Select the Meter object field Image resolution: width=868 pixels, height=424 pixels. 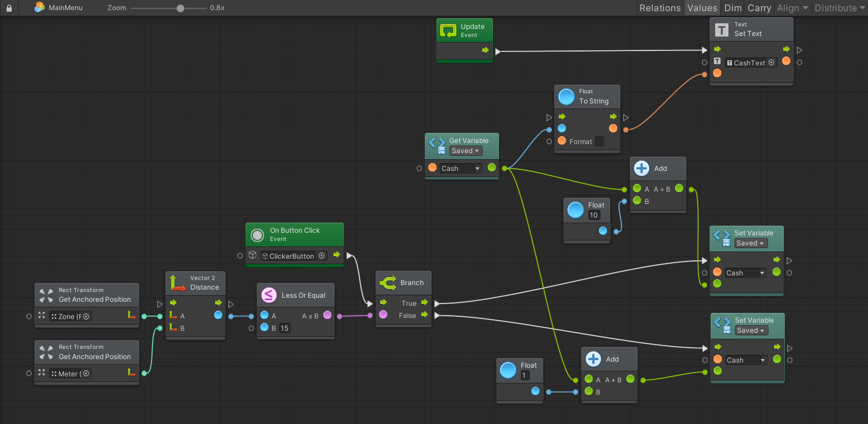coord(70,374)
